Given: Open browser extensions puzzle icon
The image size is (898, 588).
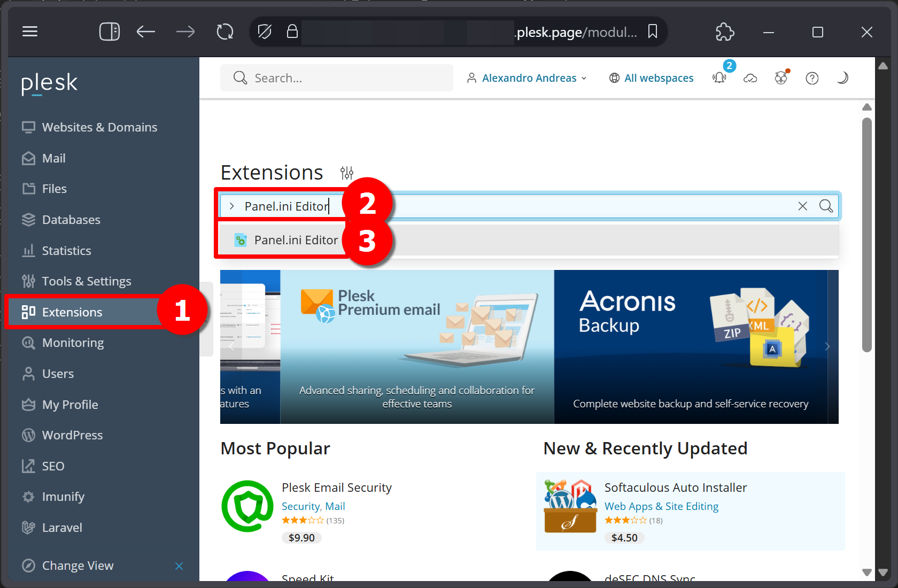Looking at the screenshot, I should pos(725,32).
